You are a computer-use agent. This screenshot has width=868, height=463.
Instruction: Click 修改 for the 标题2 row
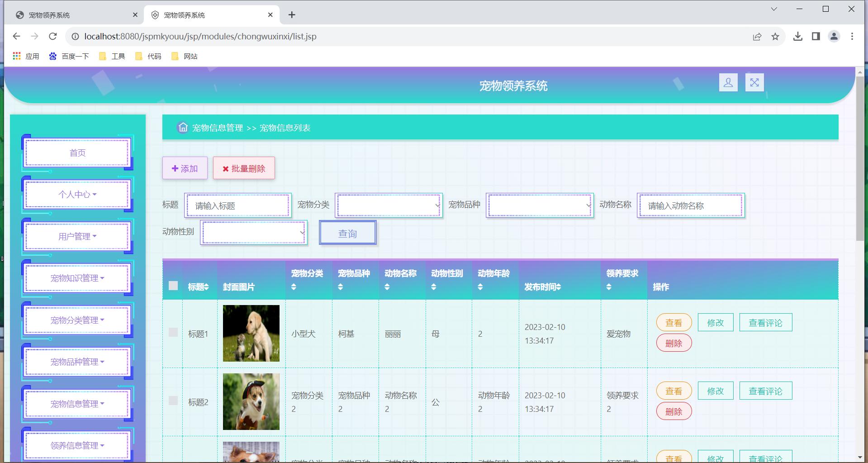click(x=716, y=391)
